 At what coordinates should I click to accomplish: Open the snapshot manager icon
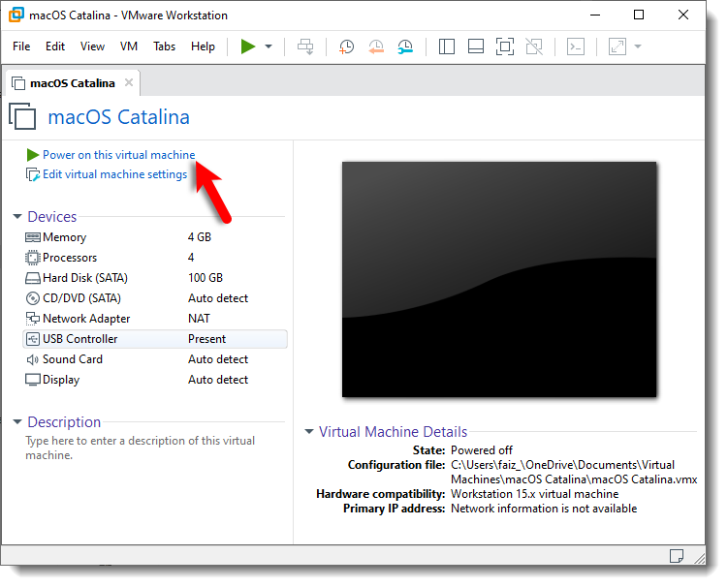[405, 46]
